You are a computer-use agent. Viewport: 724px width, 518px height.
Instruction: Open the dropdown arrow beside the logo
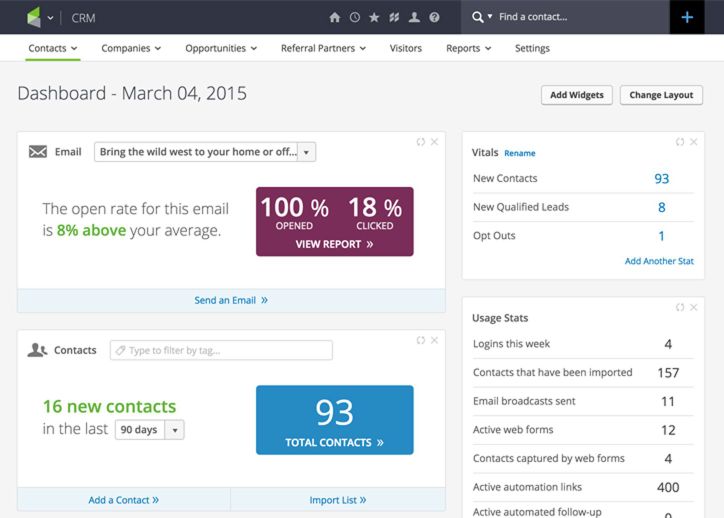coord(50,18)
